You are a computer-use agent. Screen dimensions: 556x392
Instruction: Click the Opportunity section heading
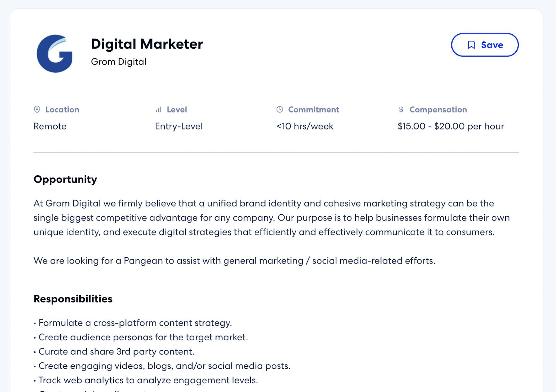pos(65,180)
